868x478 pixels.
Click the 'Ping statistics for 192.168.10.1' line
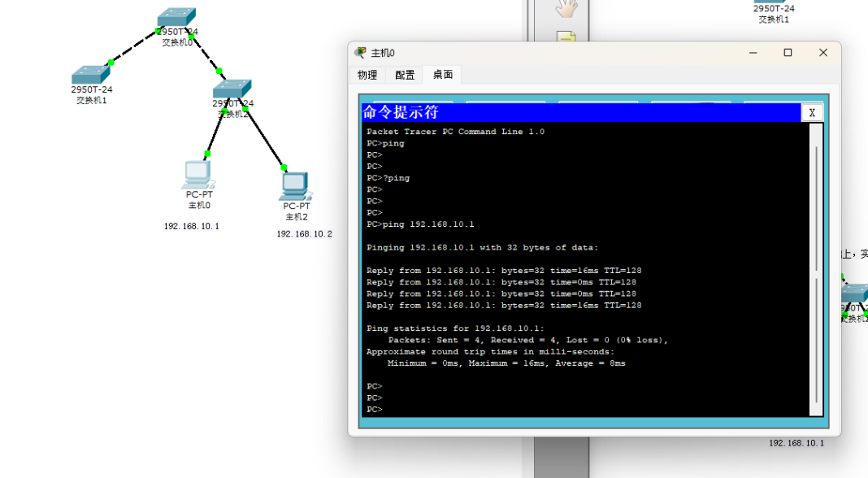pyautogui.click(x=455, y=328)
